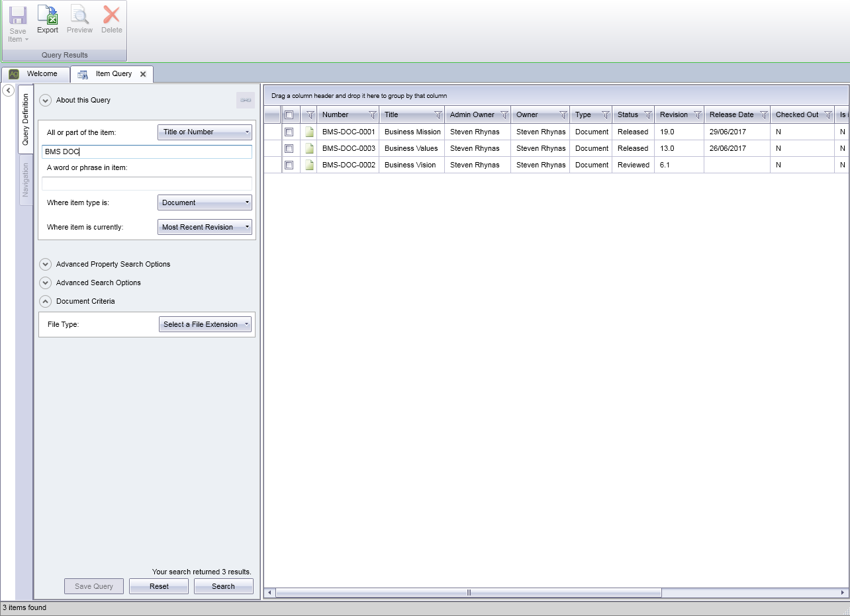Screen dimensions: 850x616
Task: Click the Welcome tab icon
Action: coord(14,73)
